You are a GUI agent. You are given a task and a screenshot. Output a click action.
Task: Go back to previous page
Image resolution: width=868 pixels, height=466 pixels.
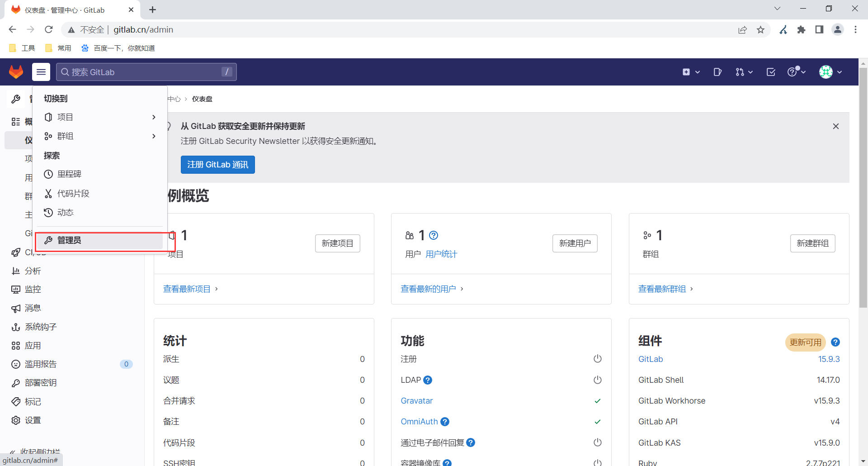tap(12, 30)
